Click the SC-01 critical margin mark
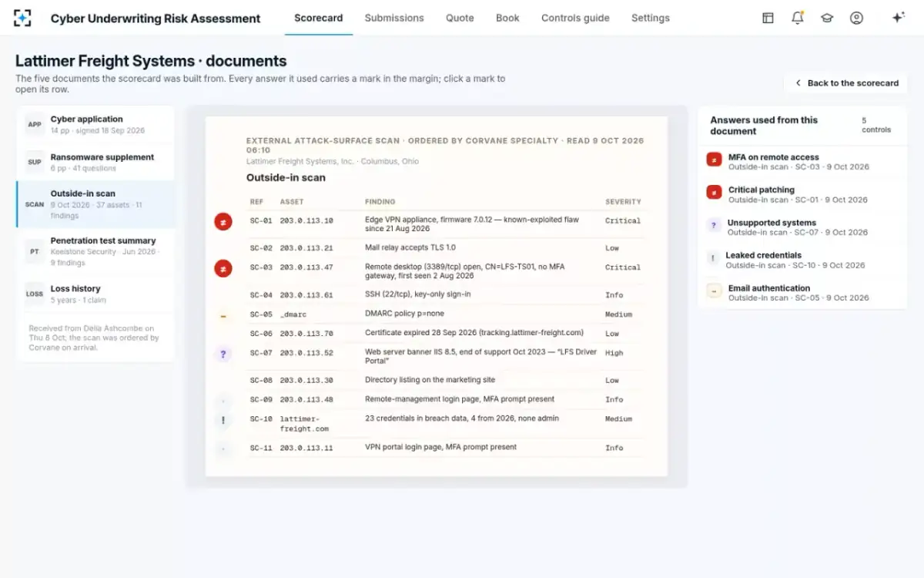Screen dimensions: 924x578 click(223, 222)
